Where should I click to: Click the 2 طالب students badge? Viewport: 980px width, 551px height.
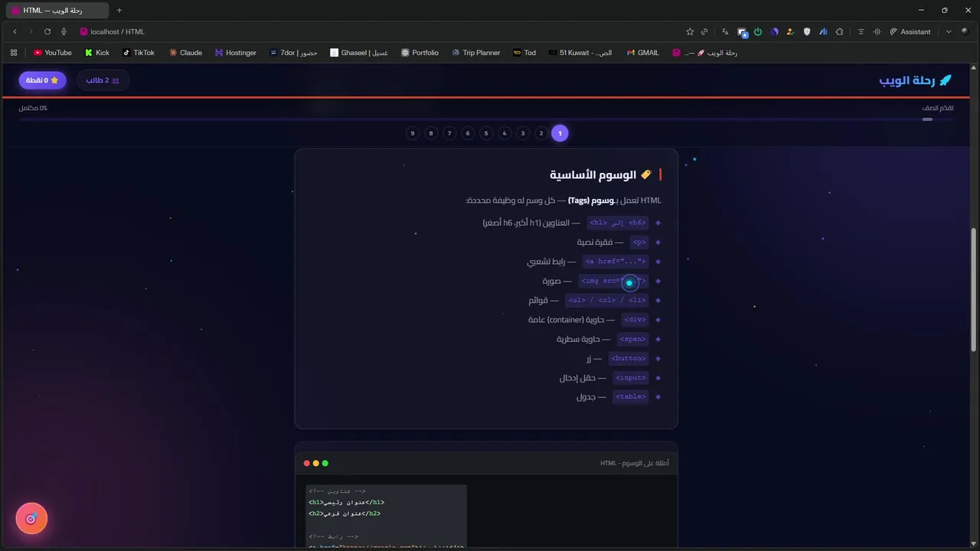point(103,80)
